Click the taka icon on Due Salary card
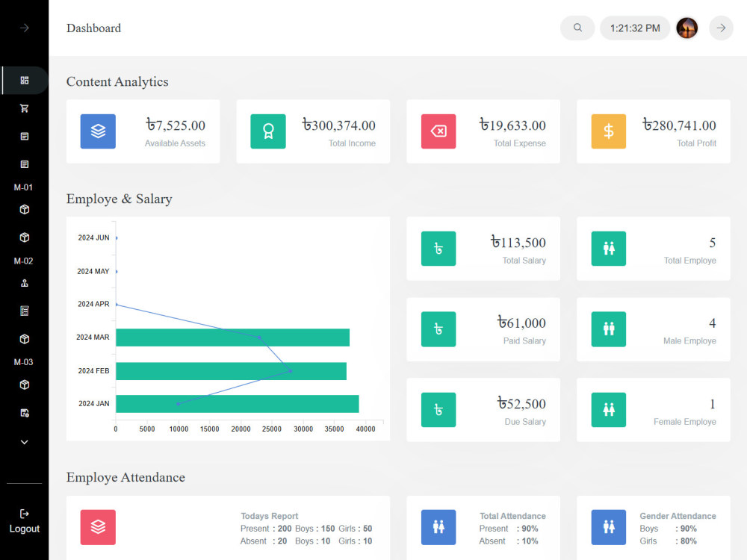 438,409
